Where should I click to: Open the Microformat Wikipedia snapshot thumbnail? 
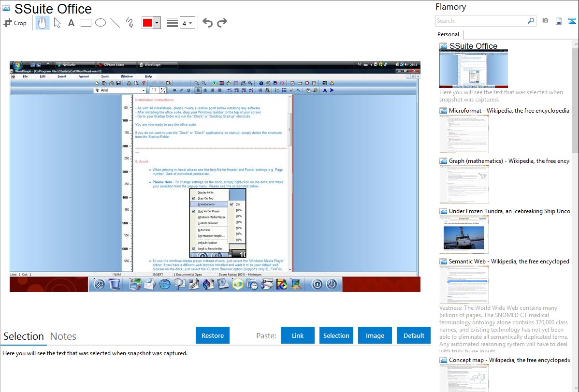tap(464, 134)
